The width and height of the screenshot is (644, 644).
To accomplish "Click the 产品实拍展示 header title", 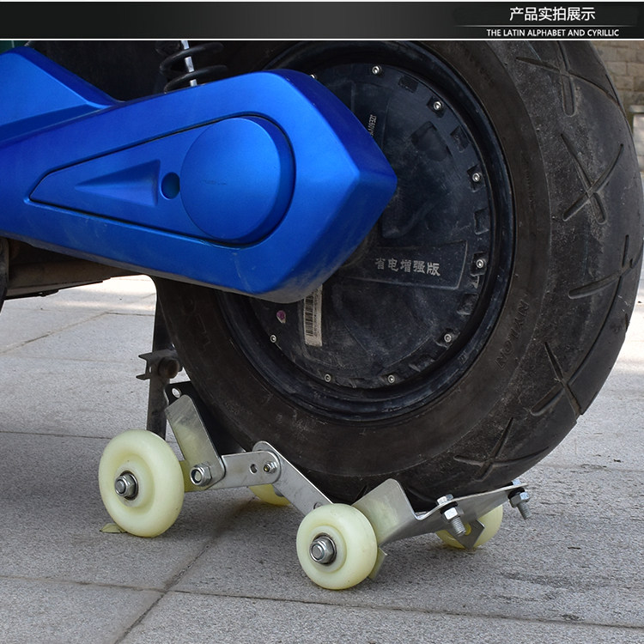I will pyautogui.click(x=551, y=14).
